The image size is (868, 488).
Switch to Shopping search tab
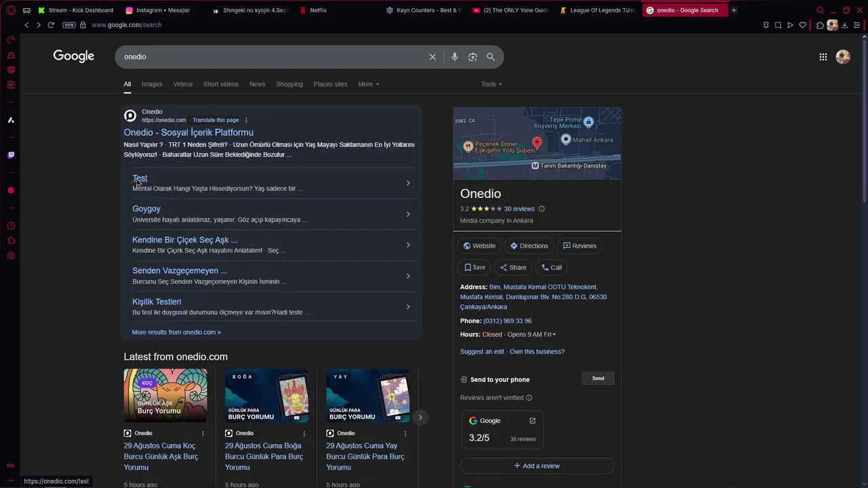pyautogui.click(x=290, y=84)
